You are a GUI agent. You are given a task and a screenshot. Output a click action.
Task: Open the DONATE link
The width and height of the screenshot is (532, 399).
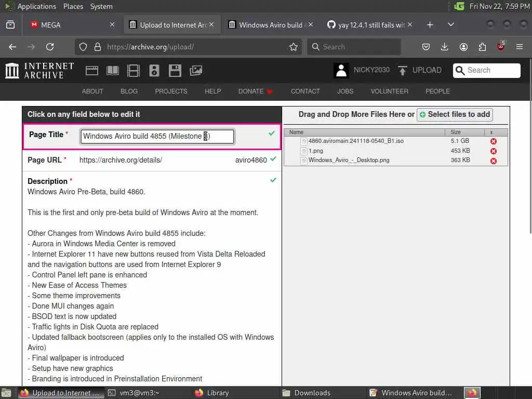[x=255, y=91]
